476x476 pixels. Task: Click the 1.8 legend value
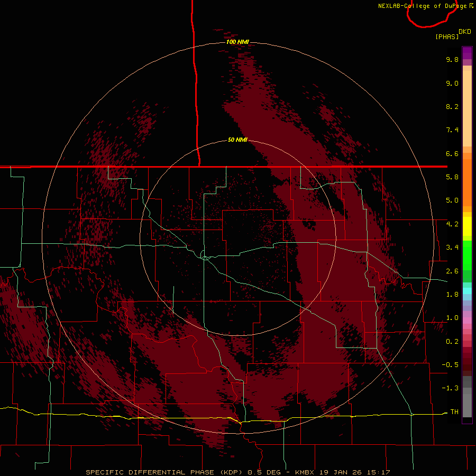pos(452,295)
